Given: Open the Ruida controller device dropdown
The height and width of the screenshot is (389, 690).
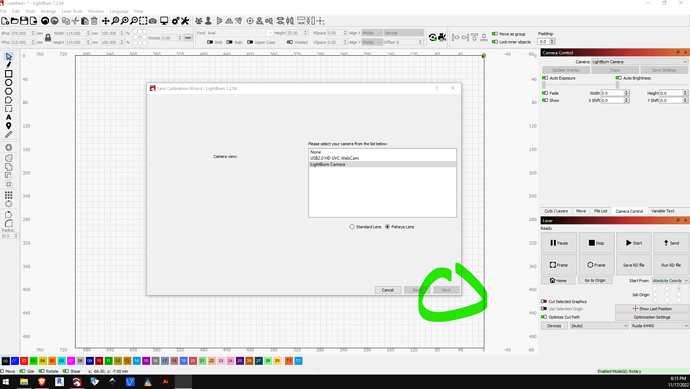Looking at the screenshot, I should click(659, 326).
